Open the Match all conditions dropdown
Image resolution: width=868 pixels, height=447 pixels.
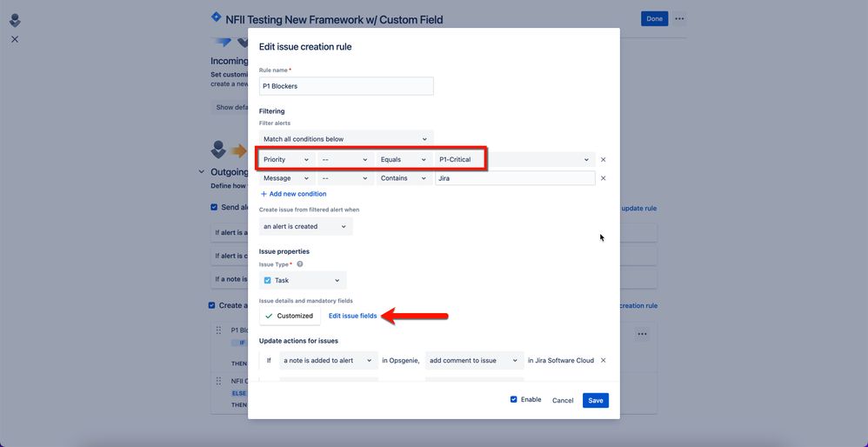click(346, 139)
